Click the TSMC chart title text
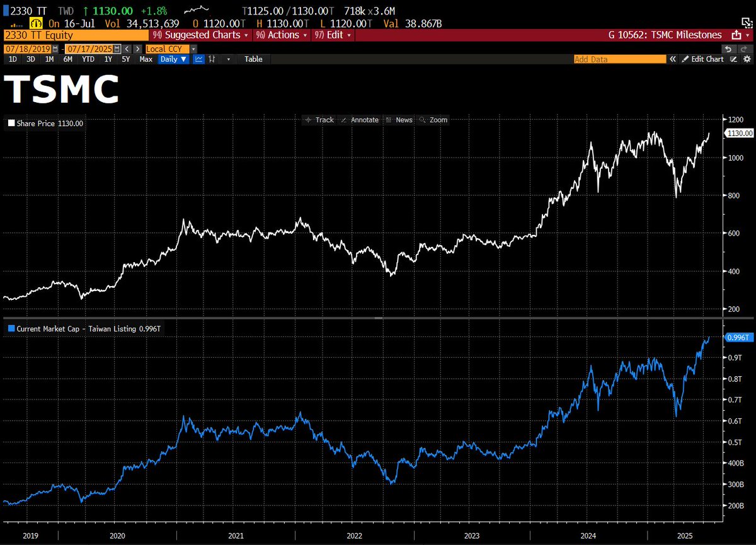This screenshot has height=545, width=756. (x=62, y=90)
